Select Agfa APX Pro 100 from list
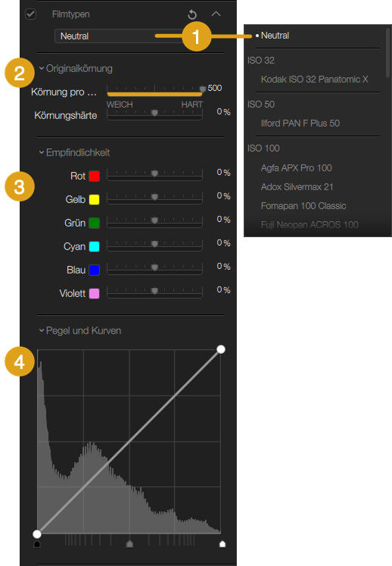This screenshot has height=566, width=392. click(x=297, y=168)
